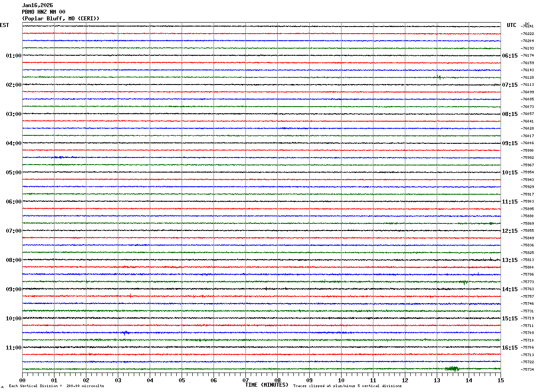Click the "Traces clipped at plus/minus 5" footnote
Image resolution: width=536 pixels, height=392 pixels.
tap(347, 386)
